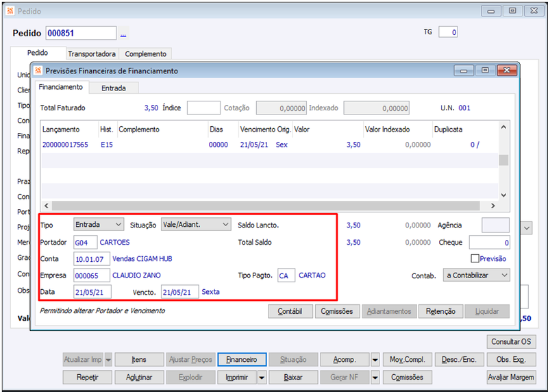Click the horizontal scrollbar track of the grid

click(266, 206)
